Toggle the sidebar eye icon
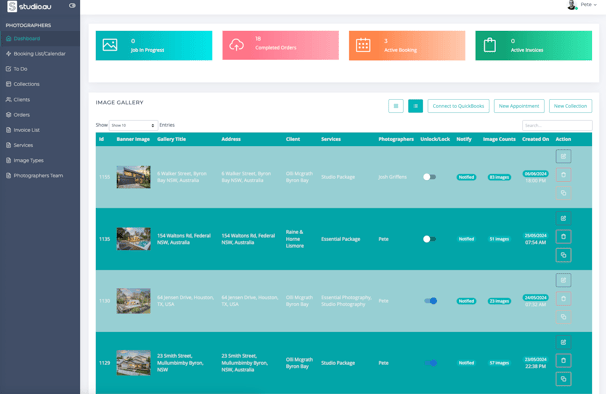Screen dimensions: 606x394 (72, 5)
